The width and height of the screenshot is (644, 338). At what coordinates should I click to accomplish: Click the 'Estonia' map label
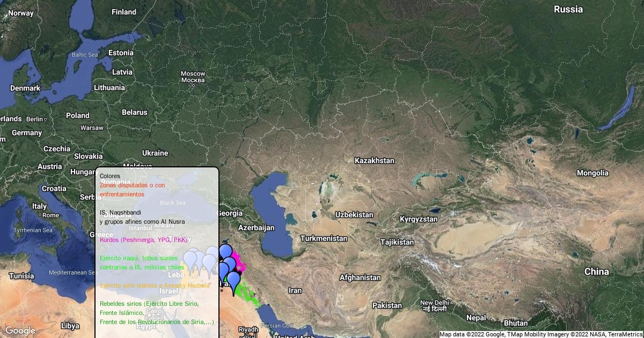[121, 53]
